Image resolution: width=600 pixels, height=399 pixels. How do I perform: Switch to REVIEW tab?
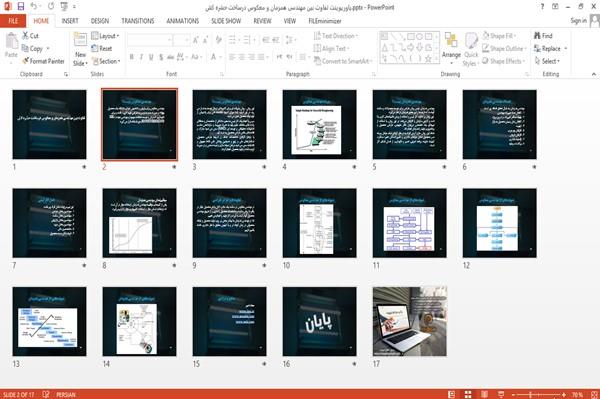coord(262,21)
